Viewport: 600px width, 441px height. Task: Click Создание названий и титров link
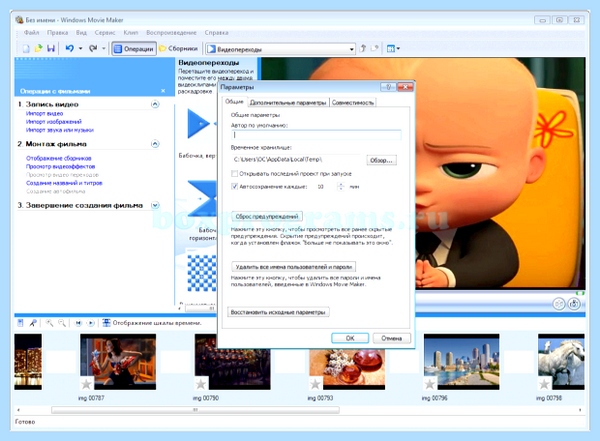pyautogui.click(x=64, y=183)
